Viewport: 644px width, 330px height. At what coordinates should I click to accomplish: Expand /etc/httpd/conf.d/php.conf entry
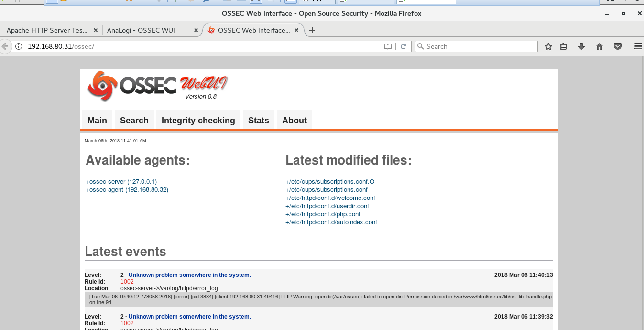323,214
